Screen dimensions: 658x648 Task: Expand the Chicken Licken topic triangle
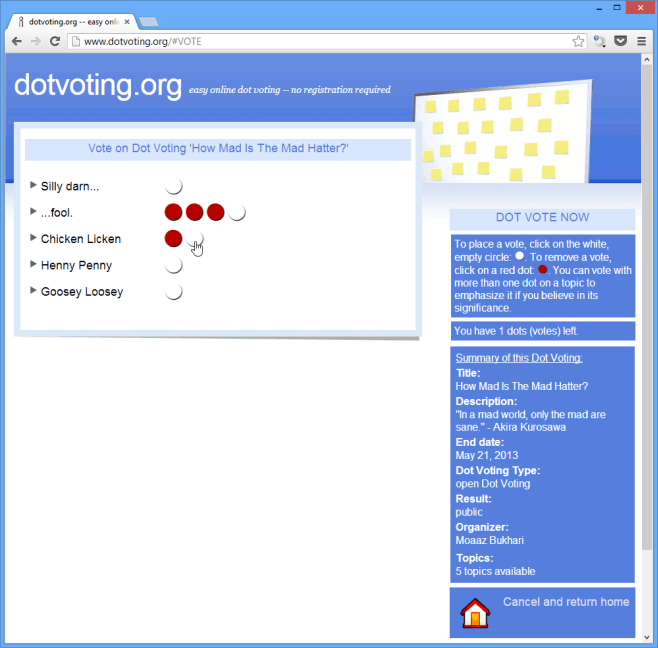(33, 238)
